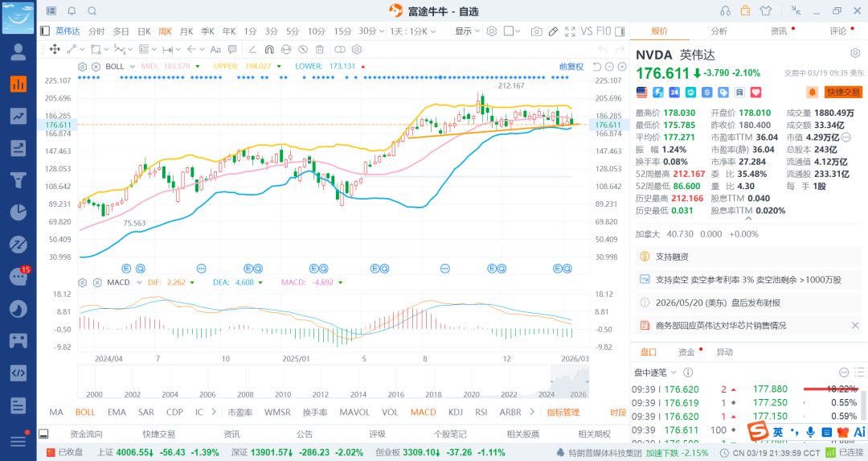
Task: Switch to the 分析 tab
Action: [x=719, y=31]
